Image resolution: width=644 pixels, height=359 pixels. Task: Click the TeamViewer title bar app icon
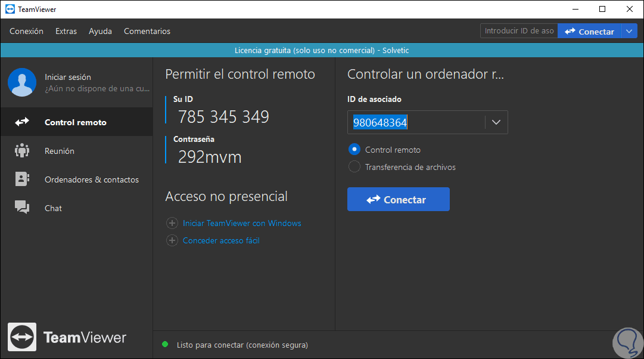coord(10,9)
